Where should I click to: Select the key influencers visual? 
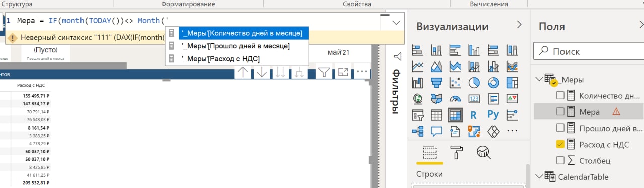point(512,115)
